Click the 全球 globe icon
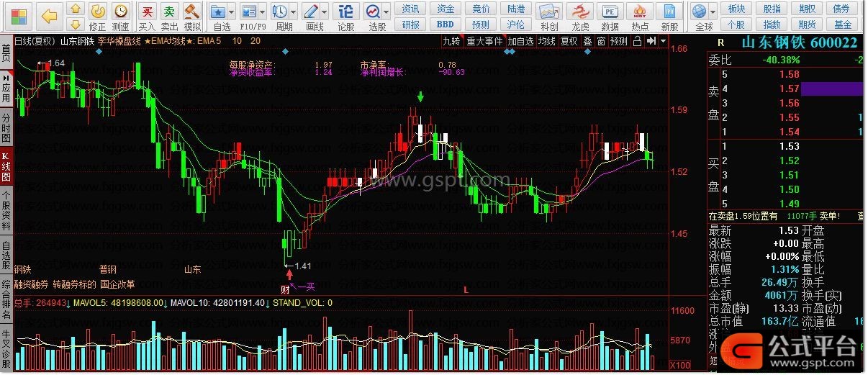 [699, 11]
